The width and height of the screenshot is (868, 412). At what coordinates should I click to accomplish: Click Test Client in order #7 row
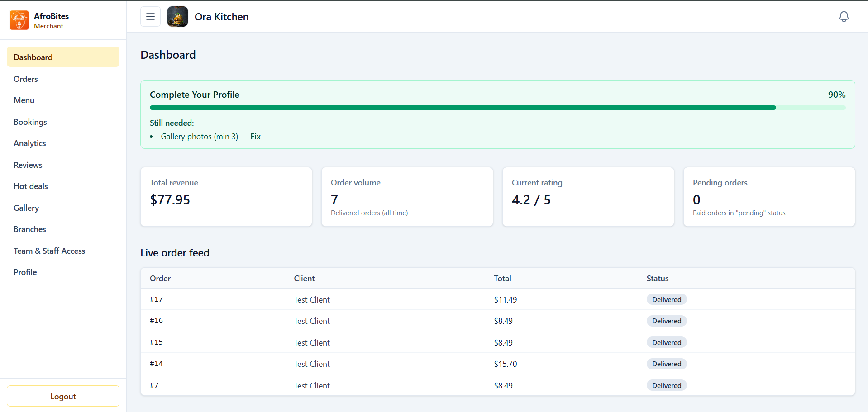point(312,385)
